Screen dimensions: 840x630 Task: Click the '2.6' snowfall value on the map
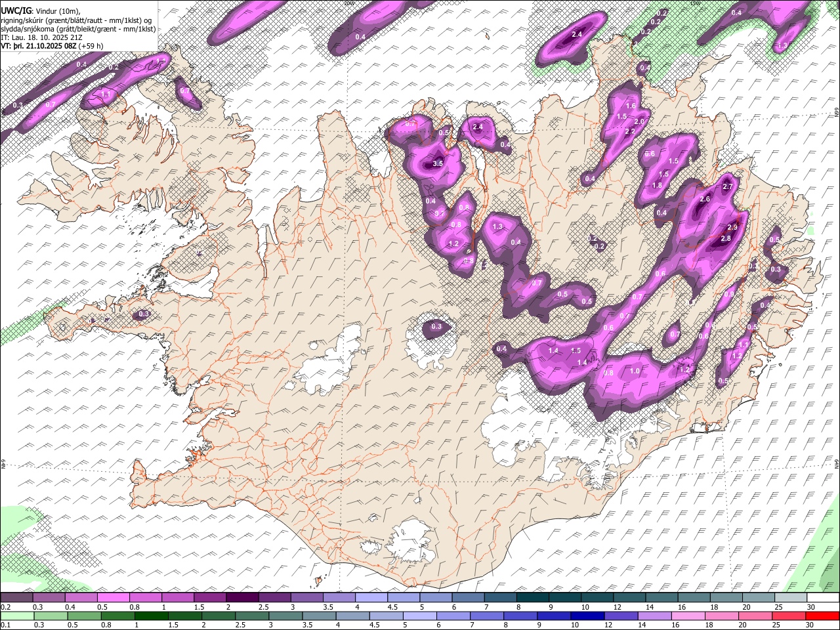coord(705,199)
